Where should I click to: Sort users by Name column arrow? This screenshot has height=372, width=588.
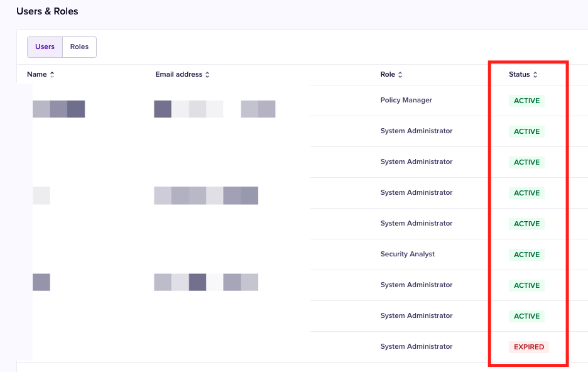tap(52, 75)
